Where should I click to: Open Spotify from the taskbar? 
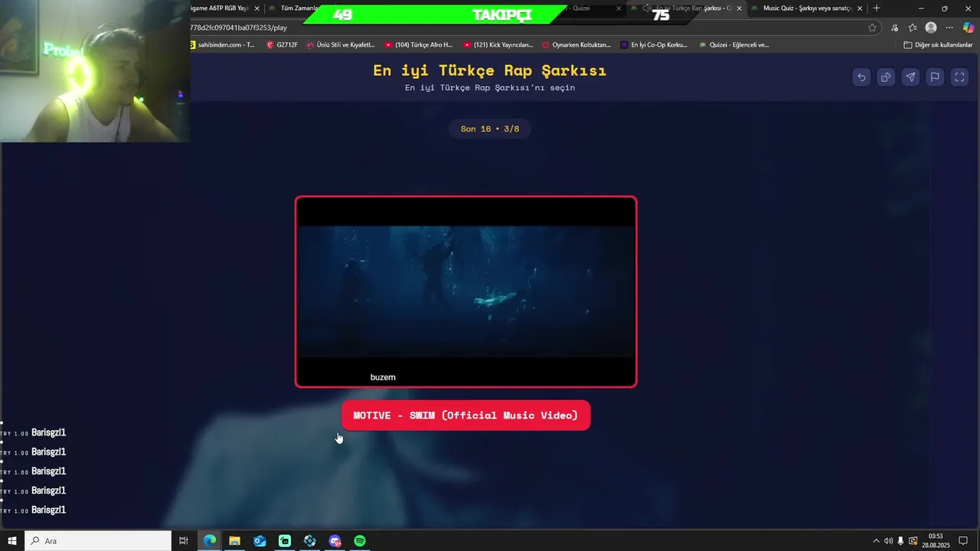[x=360, y=541]
